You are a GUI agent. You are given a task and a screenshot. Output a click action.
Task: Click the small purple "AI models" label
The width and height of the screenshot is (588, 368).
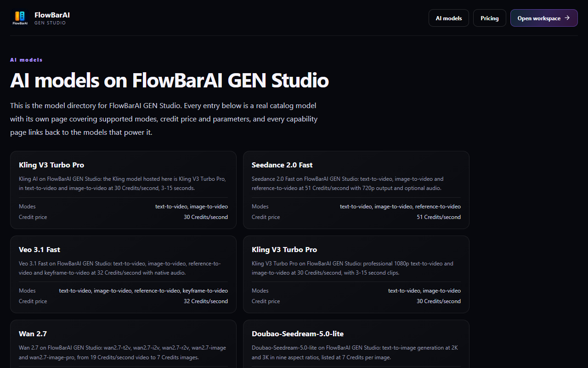pos(26,60)
